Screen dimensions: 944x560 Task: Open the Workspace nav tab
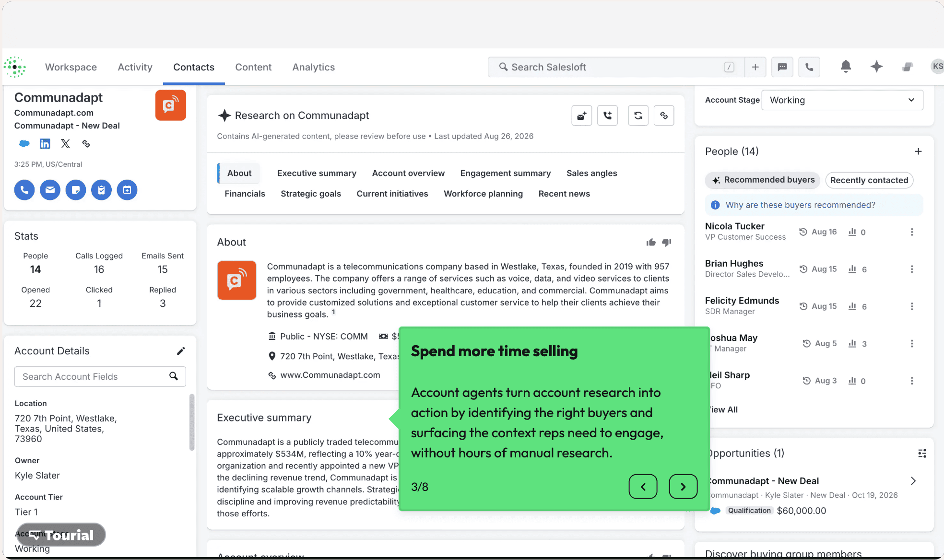coord(71,67)
